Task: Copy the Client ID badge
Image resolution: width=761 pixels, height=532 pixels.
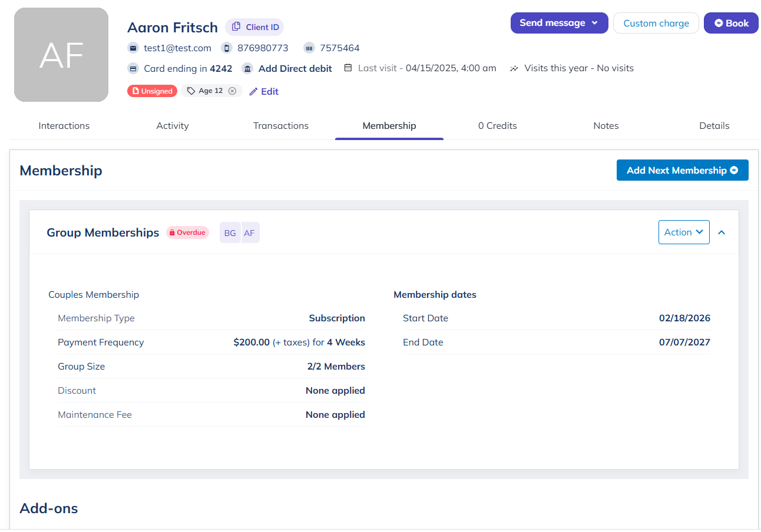Action: [x=254, y=27]
